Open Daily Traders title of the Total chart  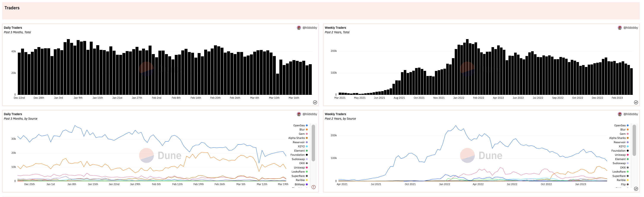tap(13, 28)
